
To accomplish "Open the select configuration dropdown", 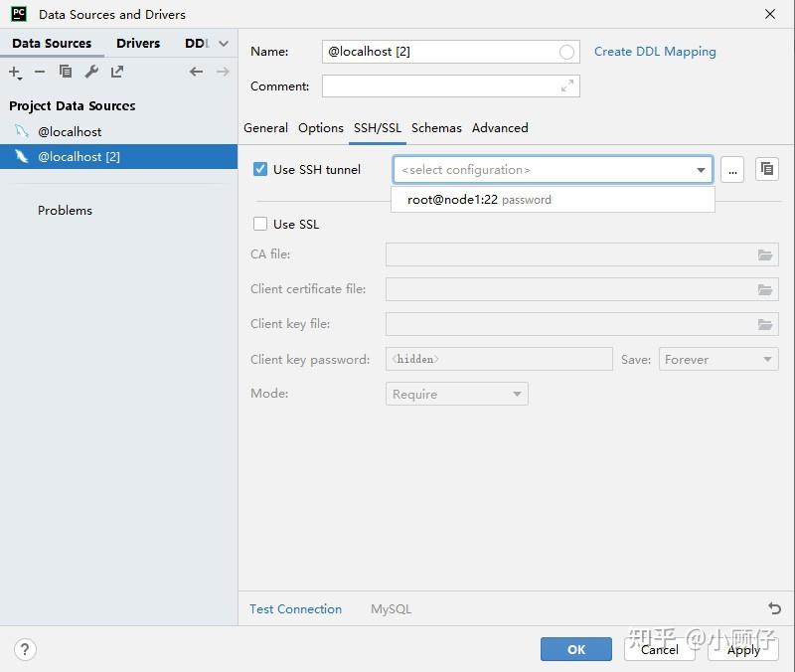I will click(553, 169).
